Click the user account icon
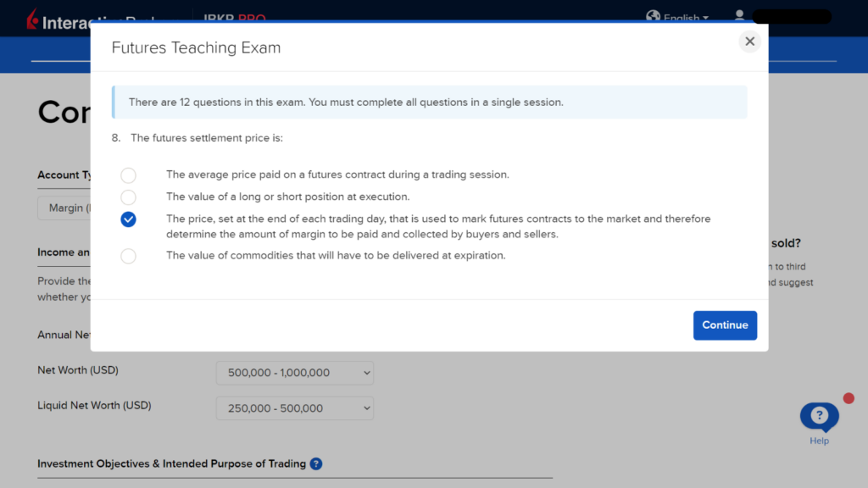The height and width of the screenshot is (488, 868). click(x=739, y=15)
